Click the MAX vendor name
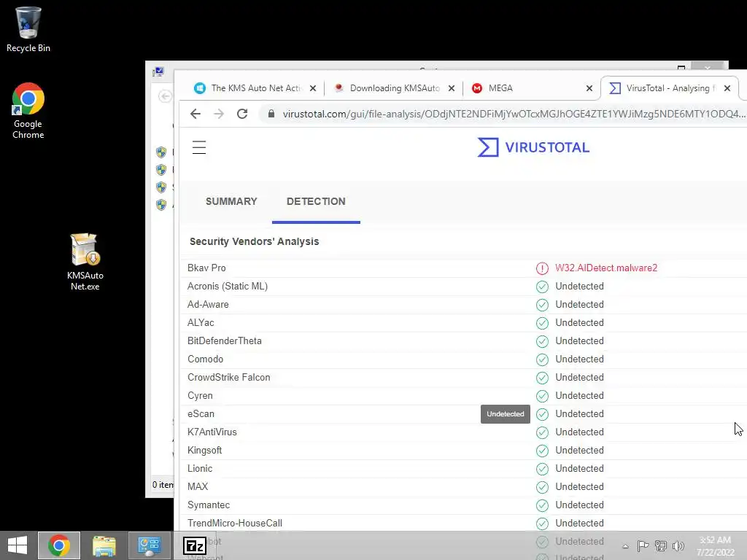The image size is (747, 560). (x=198, y=486)
